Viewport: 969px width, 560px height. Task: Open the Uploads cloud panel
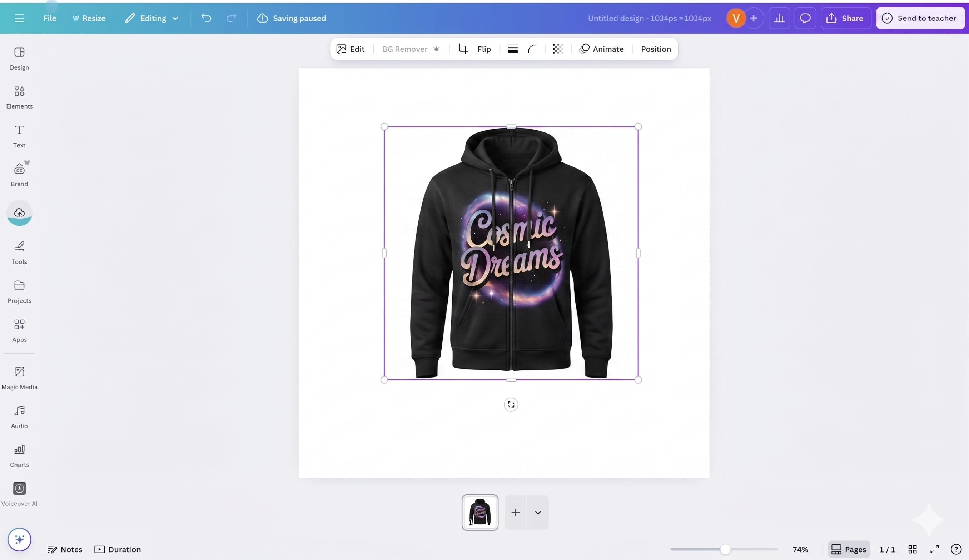tap(19, 213)
